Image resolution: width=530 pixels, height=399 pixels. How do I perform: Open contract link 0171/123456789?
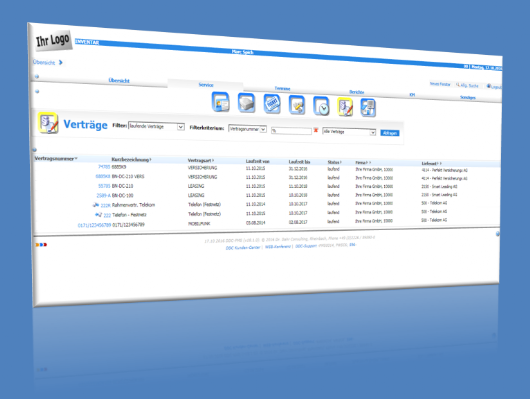(x=94, y=225)
